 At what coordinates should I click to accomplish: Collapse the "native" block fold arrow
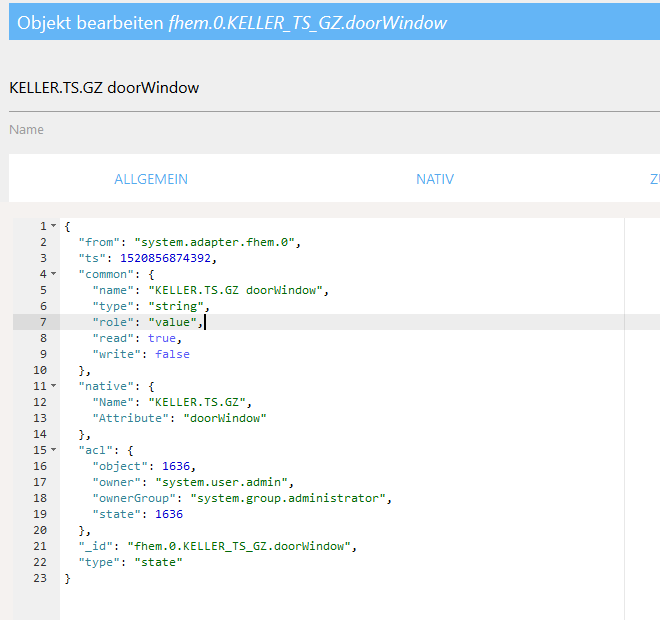click(53, 386)
